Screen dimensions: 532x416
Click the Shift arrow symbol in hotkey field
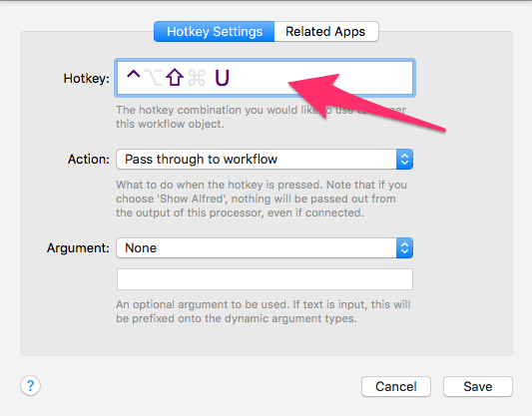(x=175, y=77)
